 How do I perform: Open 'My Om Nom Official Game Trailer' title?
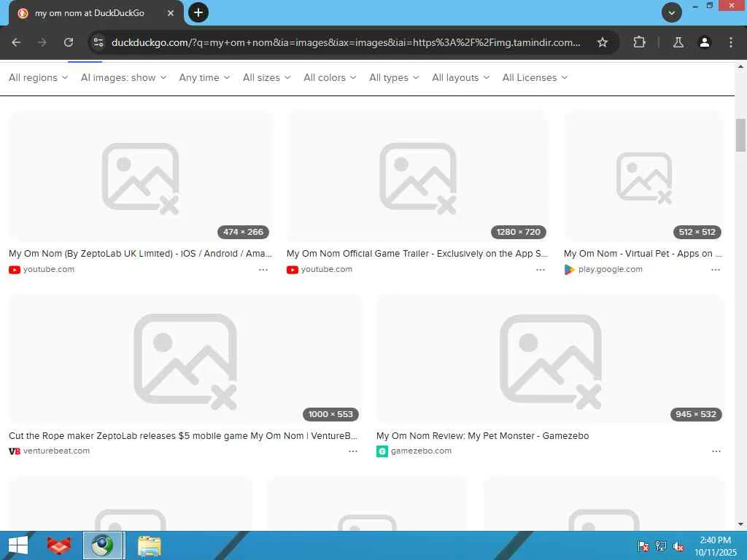pos(417,253)
